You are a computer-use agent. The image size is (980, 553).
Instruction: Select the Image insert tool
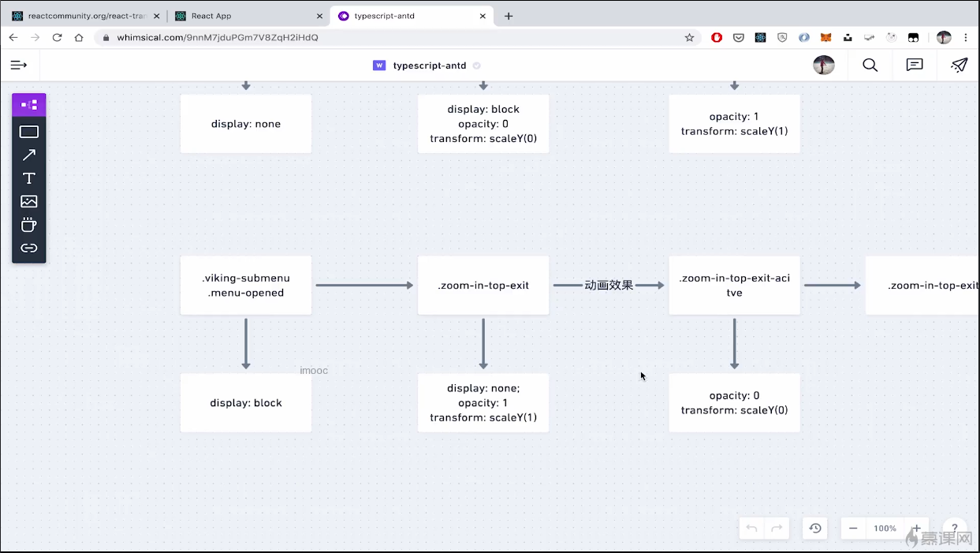click(29, 201)
